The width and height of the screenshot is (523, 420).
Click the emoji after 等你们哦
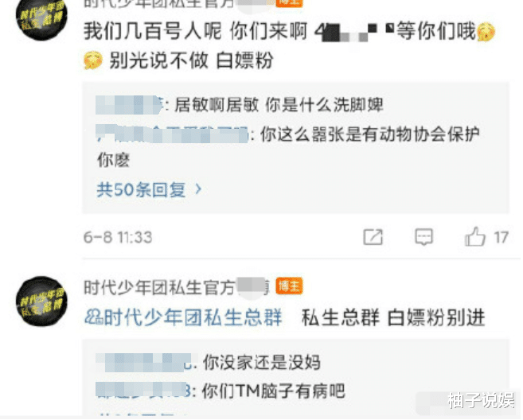tap(486, 32)
